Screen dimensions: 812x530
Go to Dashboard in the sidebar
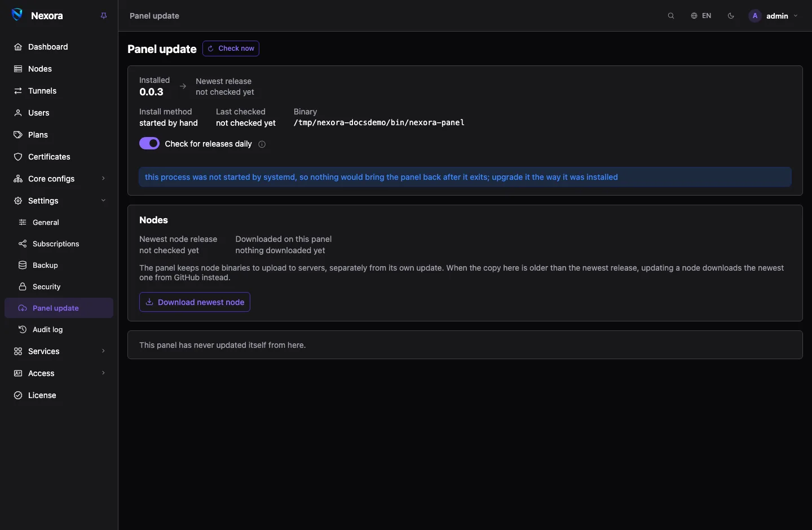click(59, 47)
